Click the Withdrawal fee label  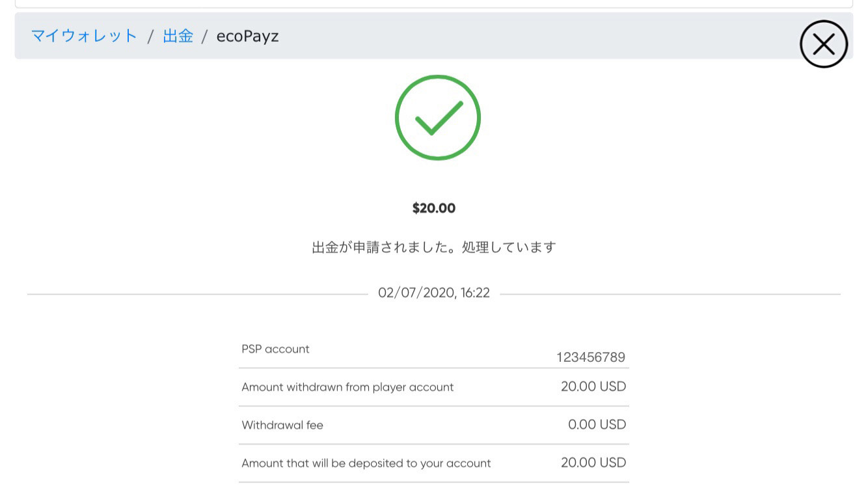point(282,426)
